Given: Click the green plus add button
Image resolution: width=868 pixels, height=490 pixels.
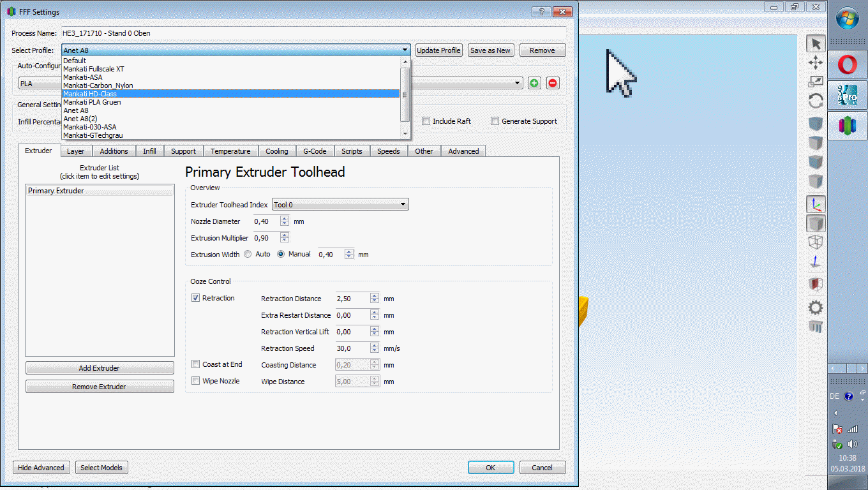Looking at the screenshot, I should 534,83.
